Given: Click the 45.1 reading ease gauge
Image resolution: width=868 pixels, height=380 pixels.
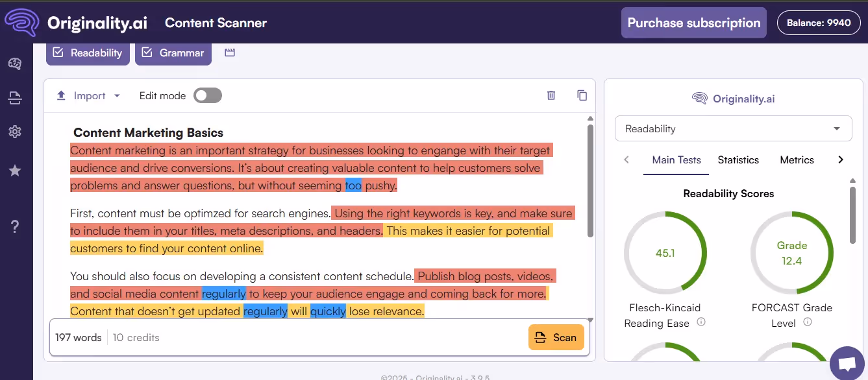Looking at the screenshot, I should (x=665, y=253).
